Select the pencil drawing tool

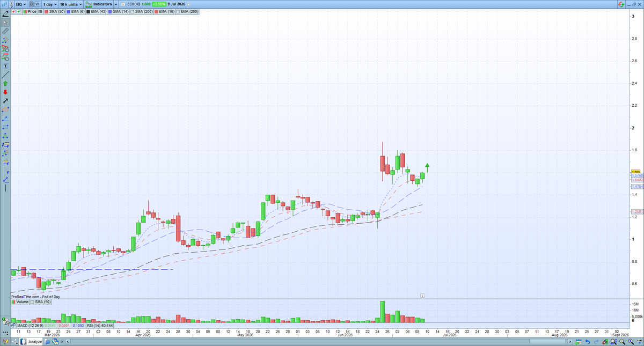[5, 14]
